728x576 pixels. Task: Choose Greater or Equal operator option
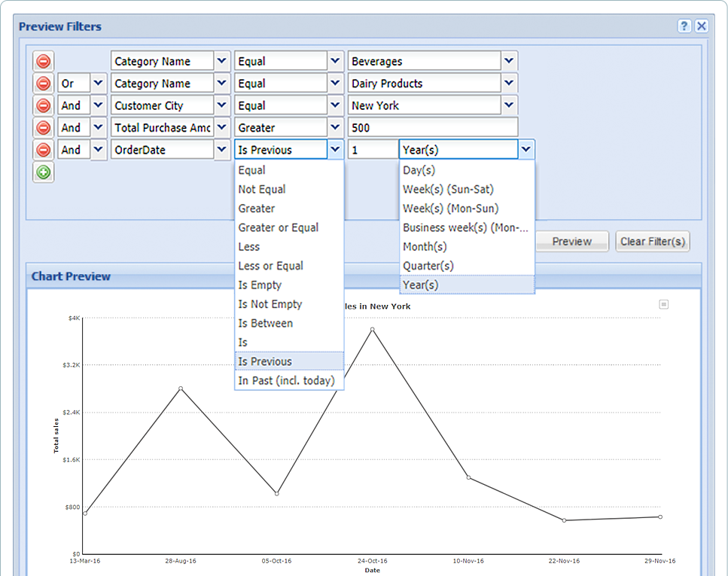tap(289, 227)
